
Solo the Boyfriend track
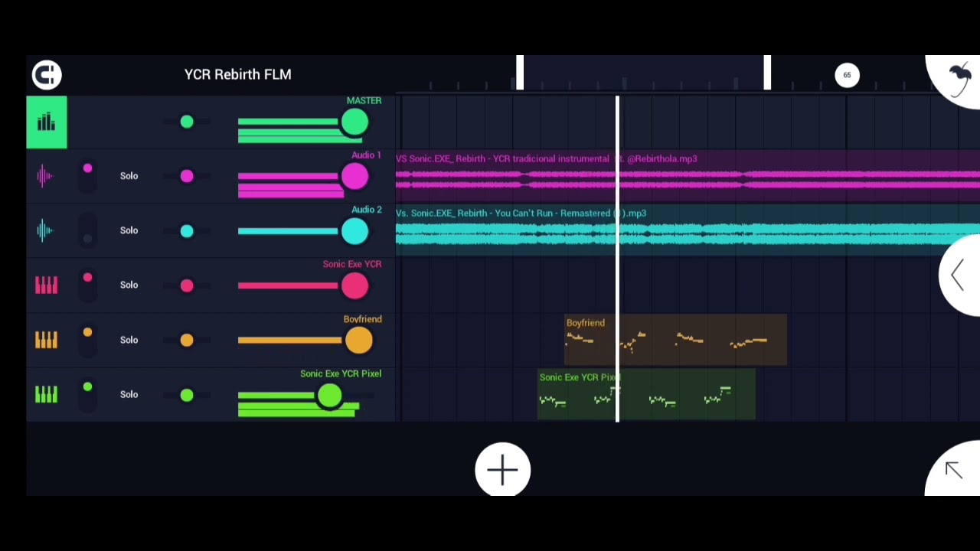click(x=129, y=340)
